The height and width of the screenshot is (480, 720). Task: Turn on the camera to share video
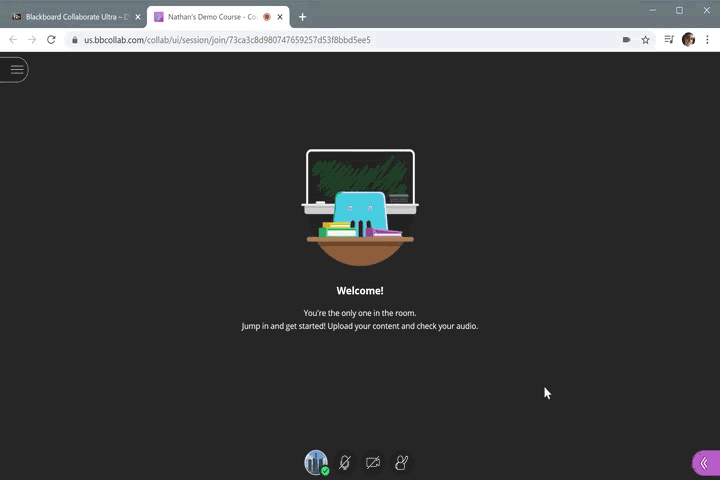373,462
